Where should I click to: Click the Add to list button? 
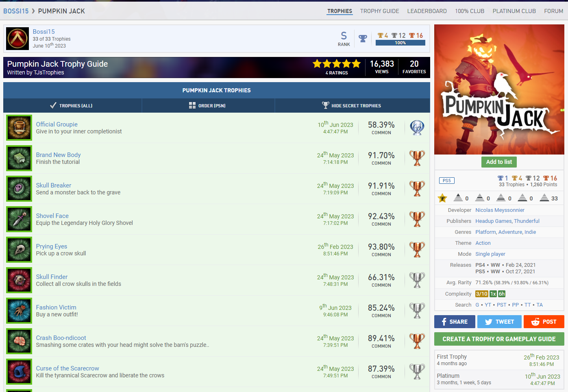[499, 162]
